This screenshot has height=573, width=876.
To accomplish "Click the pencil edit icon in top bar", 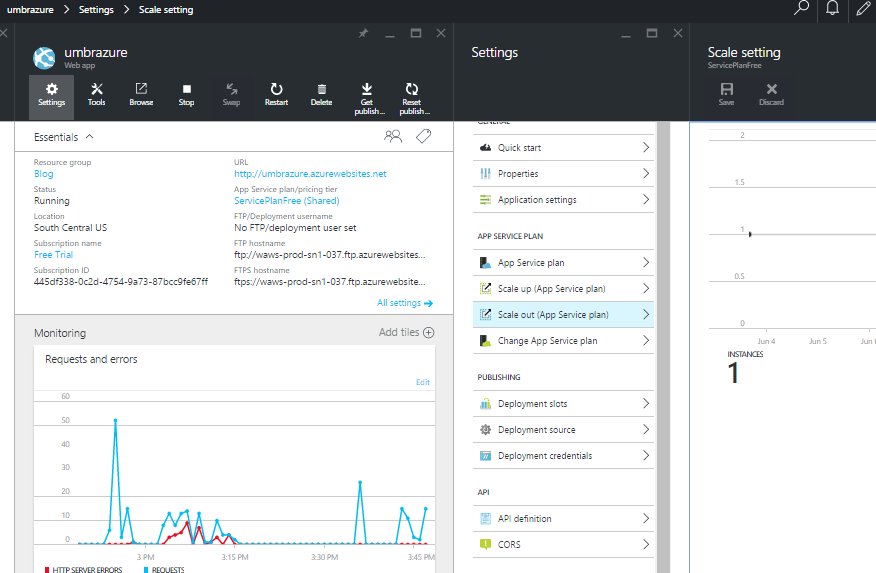I will pyautogui.click(x=863, y=8).
